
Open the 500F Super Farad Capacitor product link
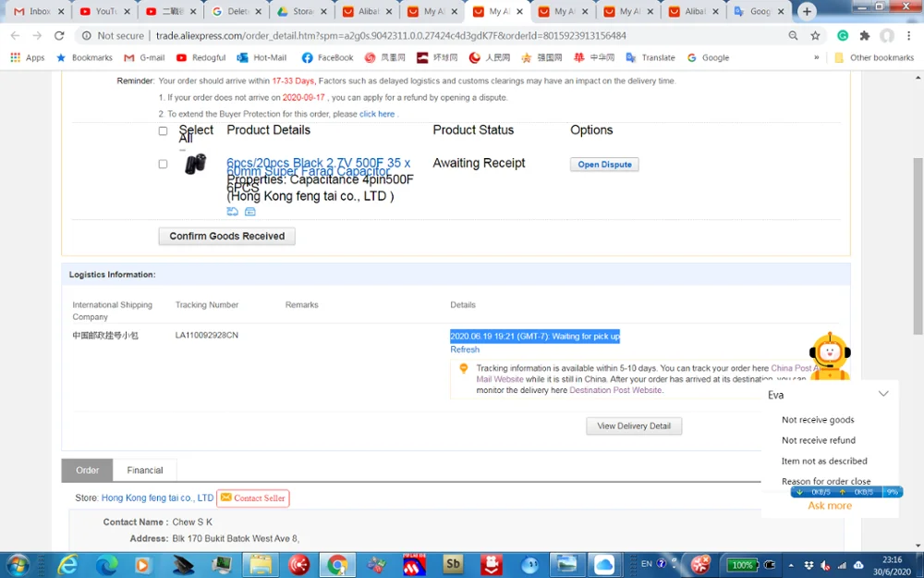[318, 166]
